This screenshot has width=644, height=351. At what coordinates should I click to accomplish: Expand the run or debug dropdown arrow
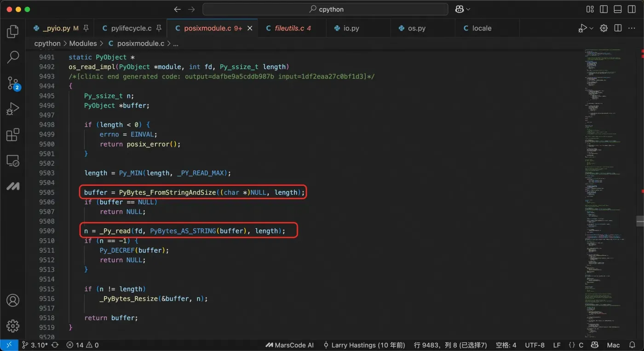tap(592, 29)
